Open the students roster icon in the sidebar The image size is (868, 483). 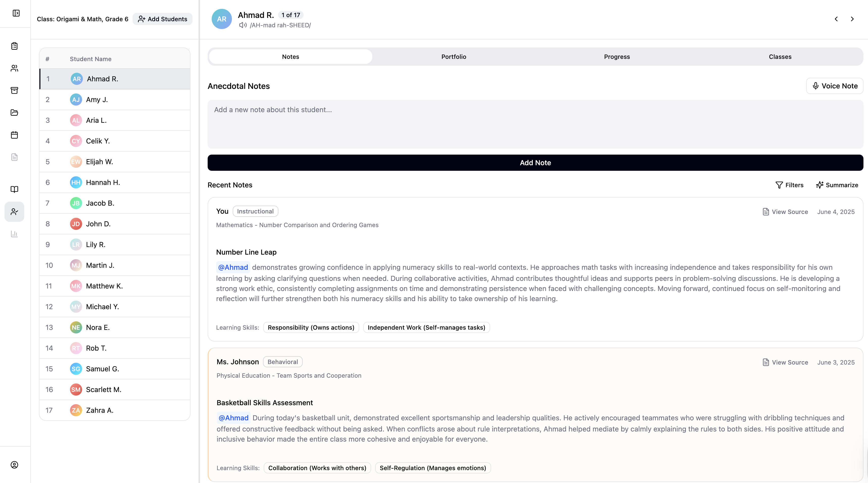click(14, 68)
